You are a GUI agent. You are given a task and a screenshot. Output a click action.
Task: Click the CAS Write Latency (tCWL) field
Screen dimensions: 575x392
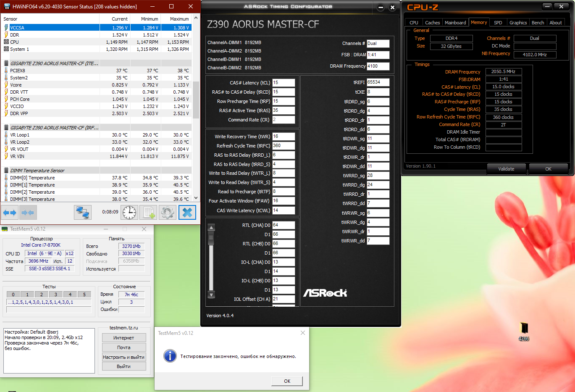(284, 210)
